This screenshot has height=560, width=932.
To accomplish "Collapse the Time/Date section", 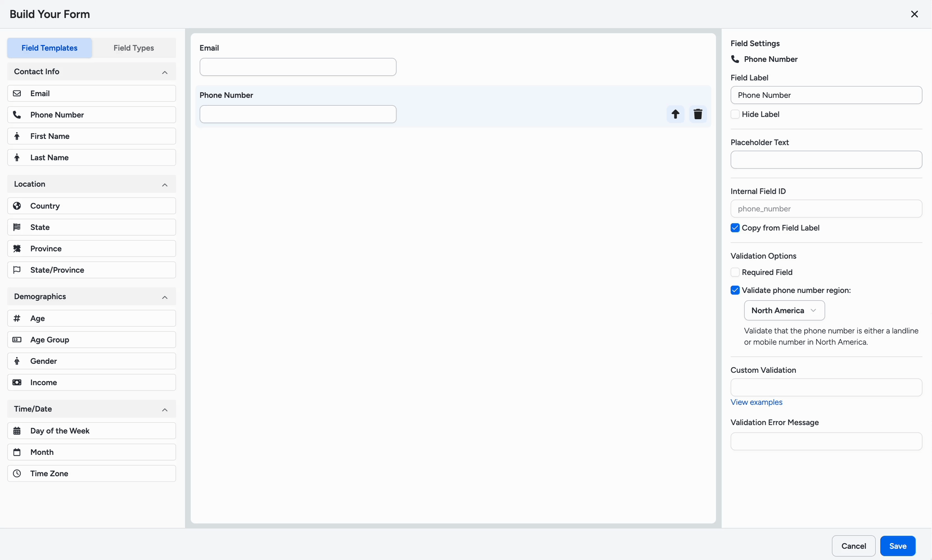I will pos(165,409).
